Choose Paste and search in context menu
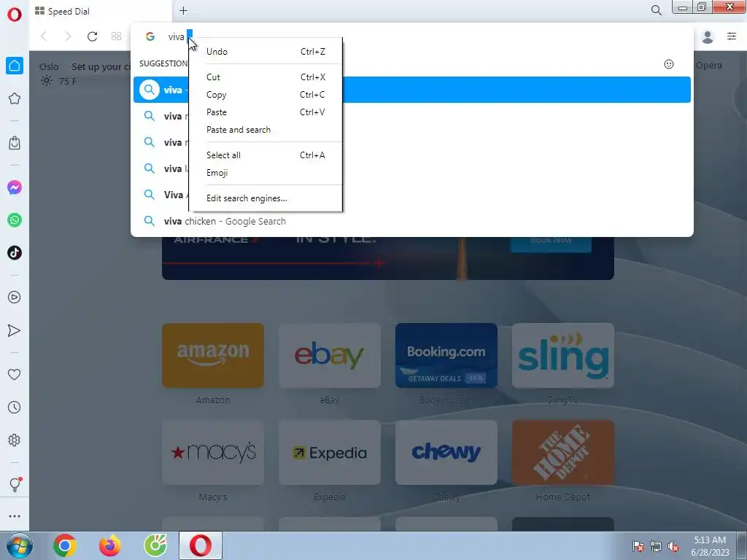Screen dimensions: 747x560 coord(266,130)
